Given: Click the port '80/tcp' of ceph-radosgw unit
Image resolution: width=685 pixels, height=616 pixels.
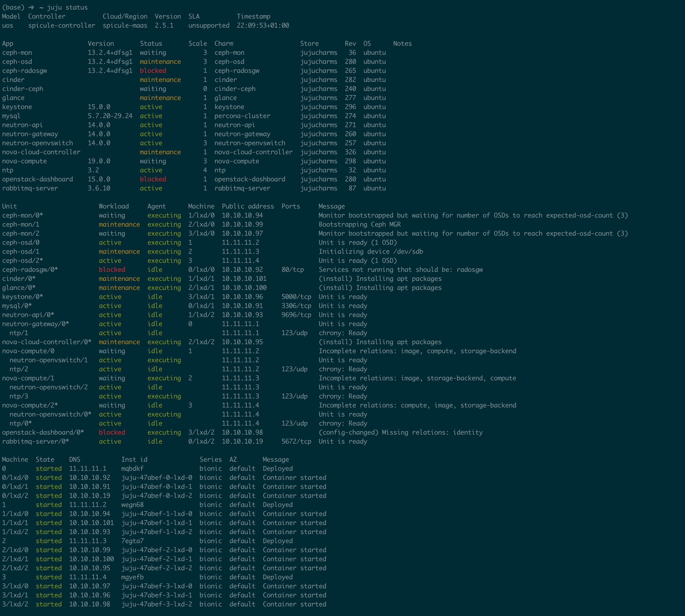Looking at the screenshot, I should tap(292, 269).
